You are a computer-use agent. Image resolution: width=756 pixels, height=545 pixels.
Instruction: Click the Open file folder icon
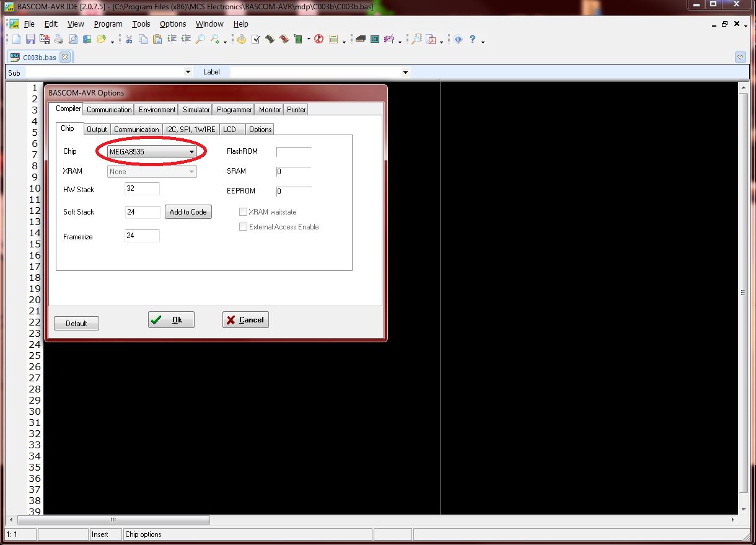pyautogui.click(x=101, y=40)
